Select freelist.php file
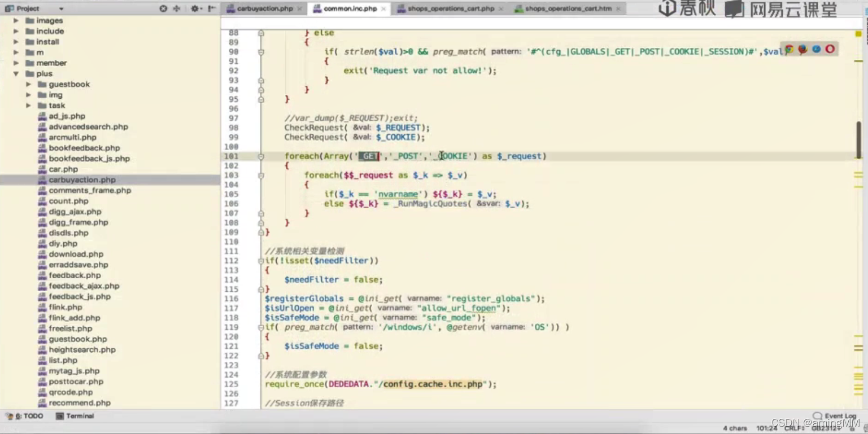This screenshot has width=868, height=434. pos(70,328)
